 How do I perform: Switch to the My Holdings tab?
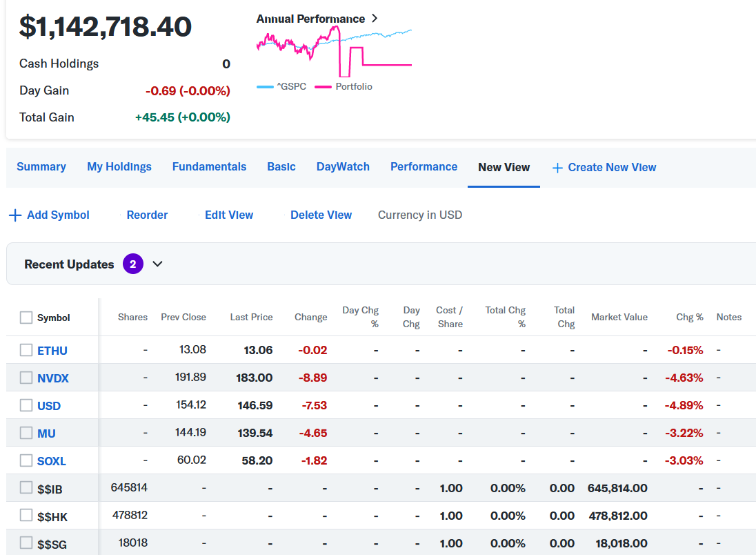point(119,167)
